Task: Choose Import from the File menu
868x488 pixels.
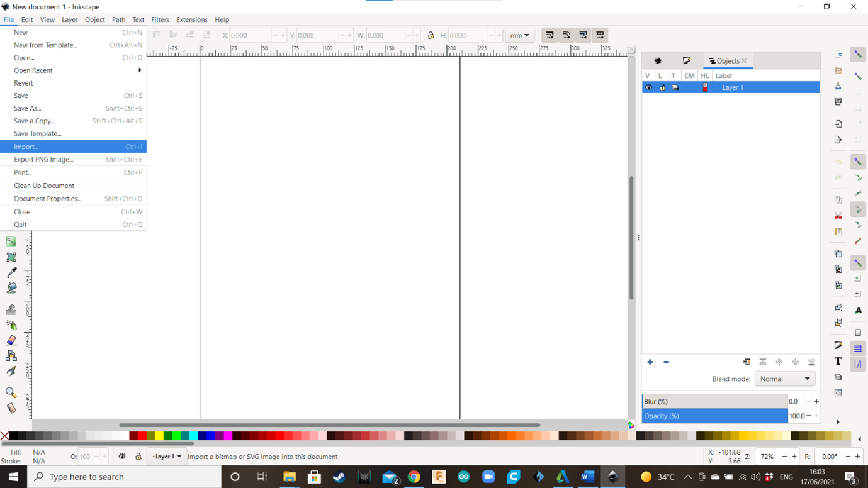Action: click(73, 147)
